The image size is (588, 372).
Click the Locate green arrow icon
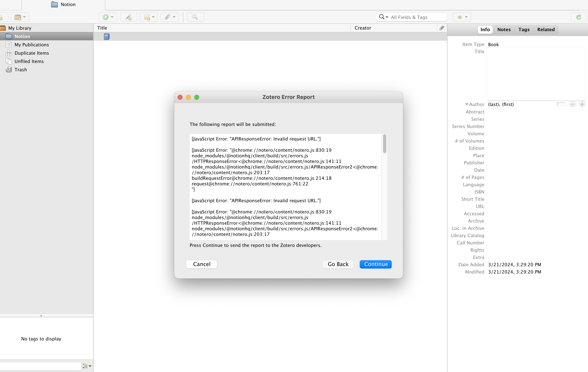click(460, 17)
